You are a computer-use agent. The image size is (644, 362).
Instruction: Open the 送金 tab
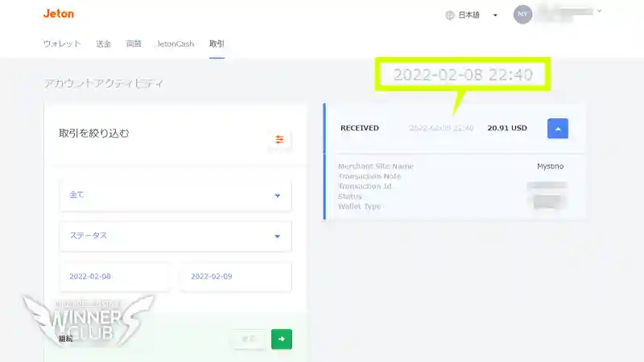tap(104, 43)
